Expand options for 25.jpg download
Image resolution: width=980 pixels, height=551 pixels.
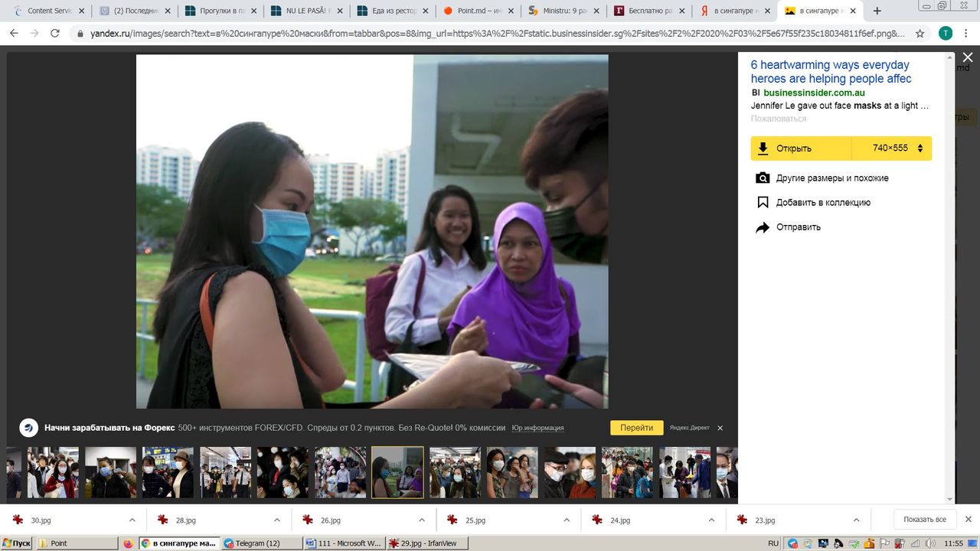[x=567, y=520]
